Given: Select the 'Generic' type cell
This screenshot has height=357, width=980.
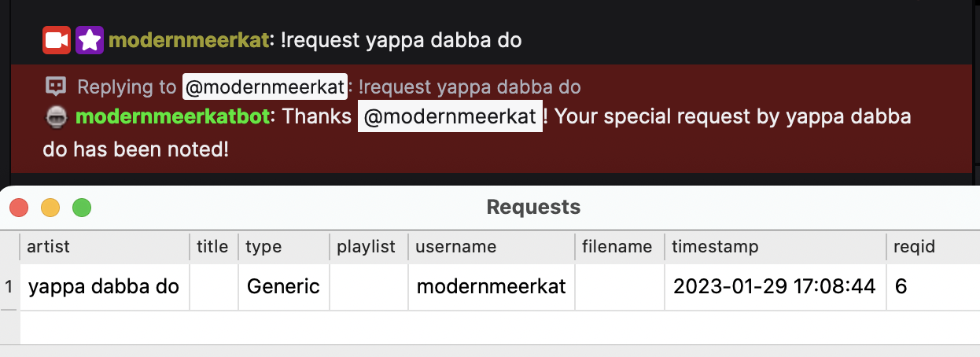Looking at the screenshot, I should [x=283, y=287].
